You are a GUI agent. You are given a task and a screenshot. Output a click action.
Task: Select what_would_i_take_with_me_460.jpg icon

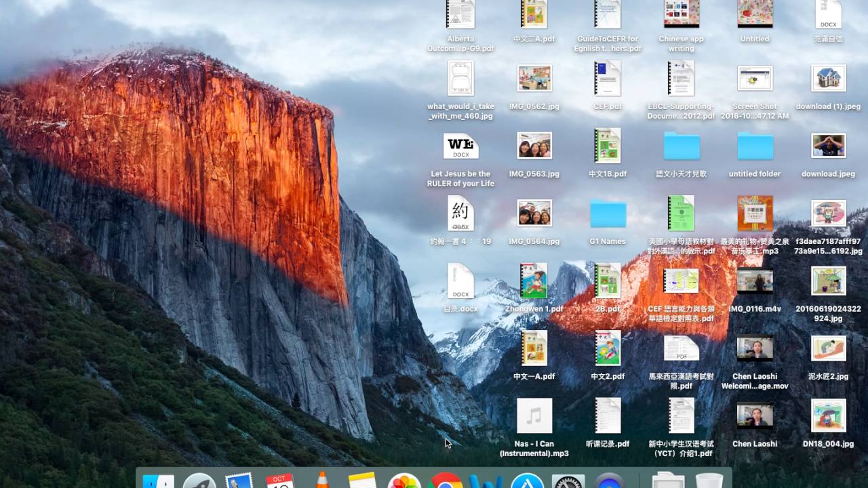(460, 78)
